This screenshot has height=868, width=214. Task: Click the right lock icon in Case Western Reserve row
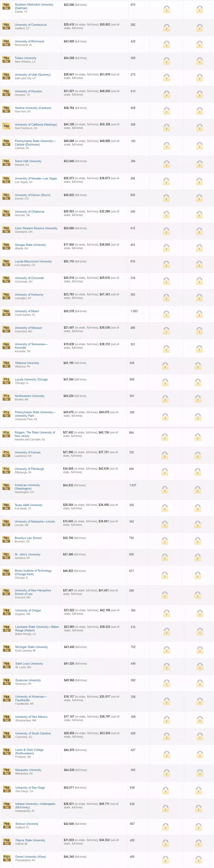(x=199, y=231)
